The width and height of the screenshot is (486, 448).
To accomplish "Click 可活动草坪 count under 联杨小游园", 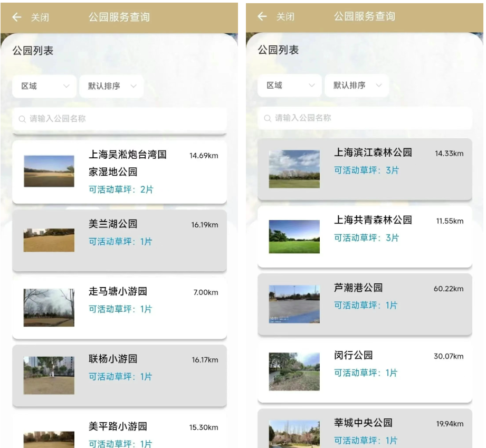I will coord(120,377).
